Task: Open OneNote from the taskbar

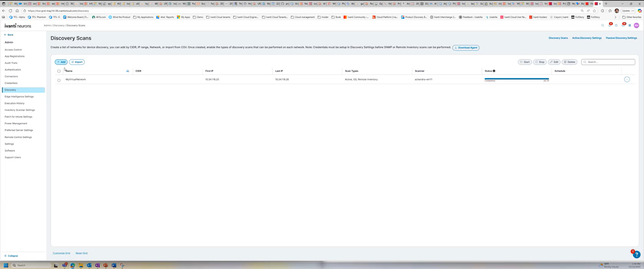Action: 97,265
